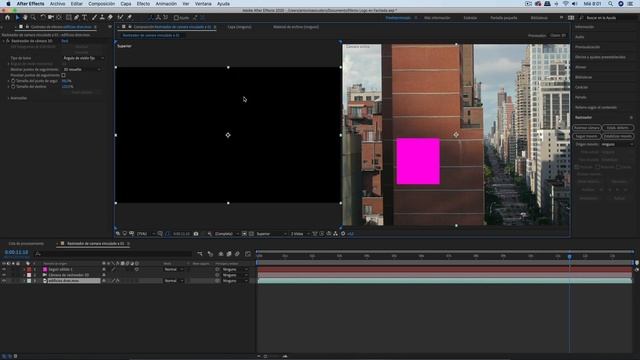Click the Estabilizar movim. button
Viewport: 640px width, 360px height.
click(x=618, y=136)
